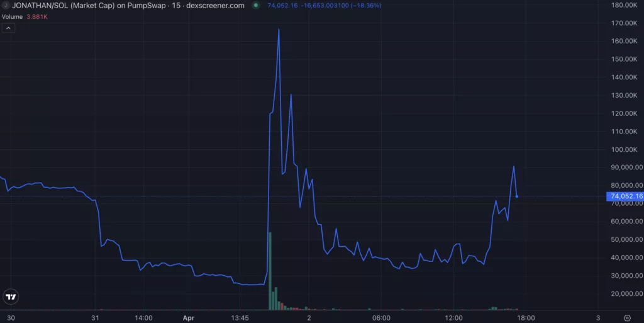Click the 14:00 time axis label
The height and width of the screenshot is (323, 644).
click(x=144, y=317)
